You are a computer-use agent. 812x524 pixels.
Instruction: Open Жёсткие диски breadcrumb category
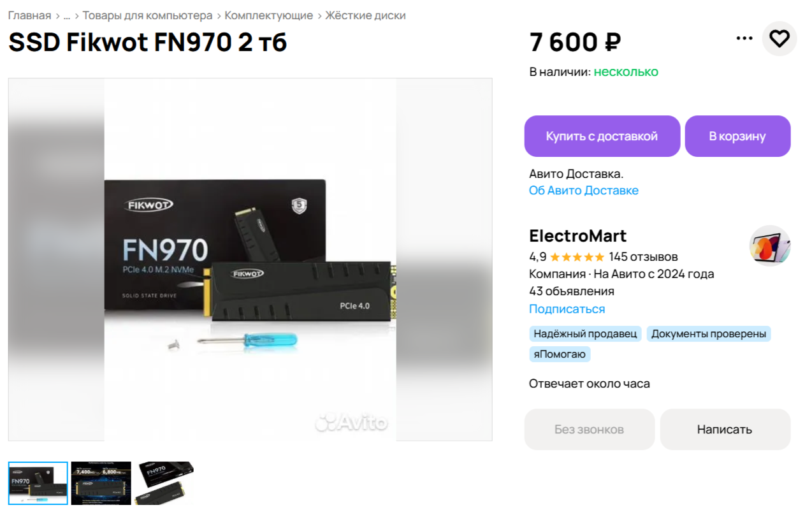coord(366,15)
